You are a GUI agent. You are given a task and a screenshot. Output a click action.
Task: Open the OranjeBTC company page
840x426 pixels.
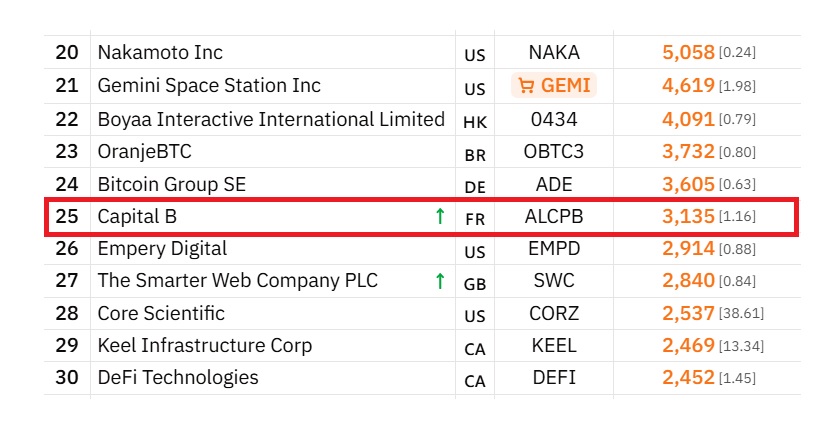coord(145,152)
